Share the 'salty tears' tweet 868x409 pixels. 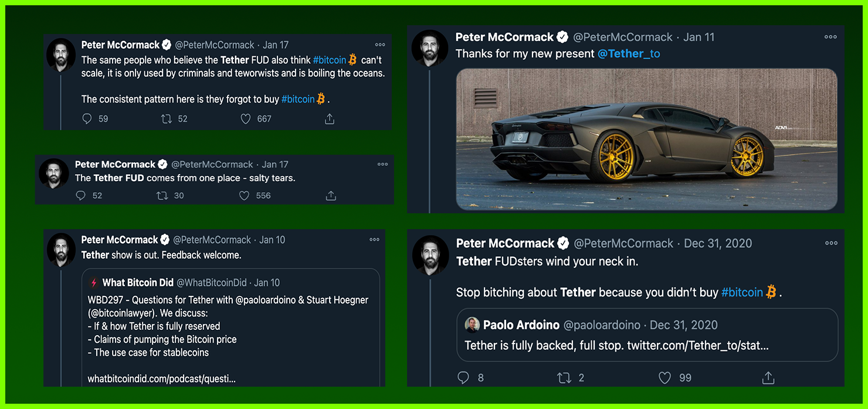click(330, 196)
